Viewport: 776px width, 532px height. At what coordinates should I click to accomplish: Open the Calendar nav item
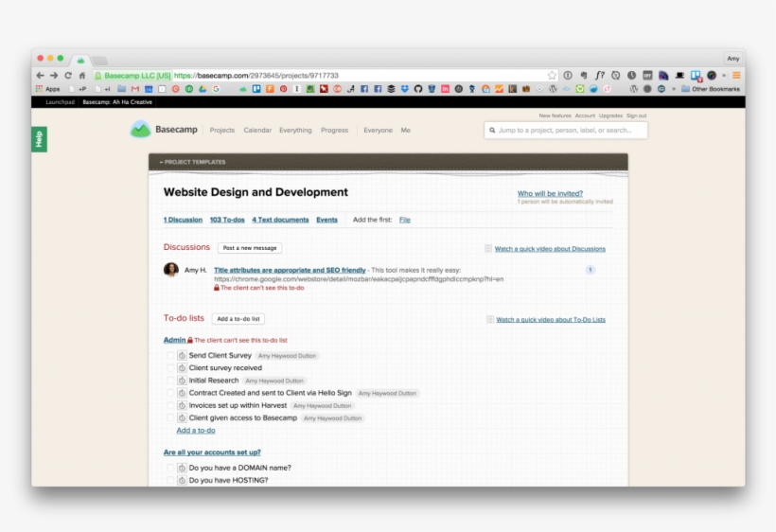click(257, 130)
